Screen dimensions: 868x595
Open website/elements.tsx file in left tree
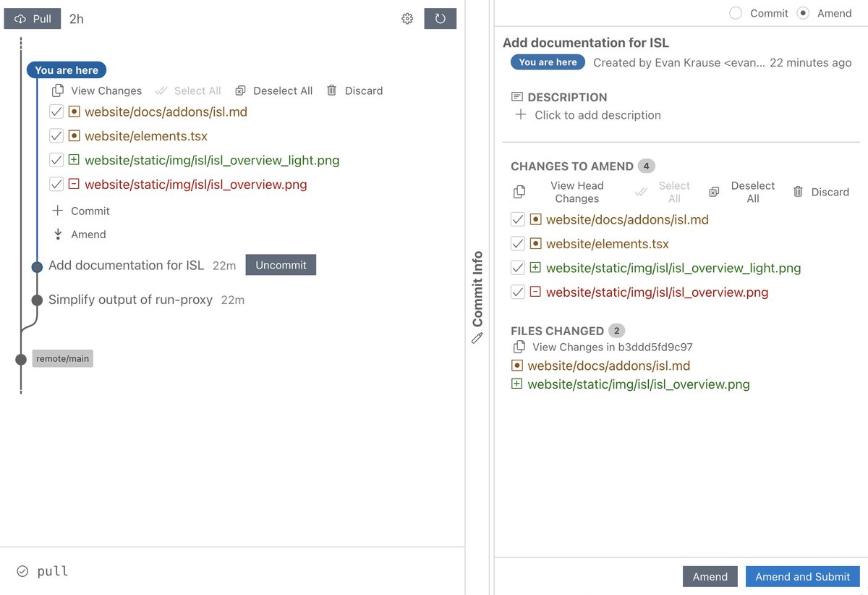click(x=146, y=136)
